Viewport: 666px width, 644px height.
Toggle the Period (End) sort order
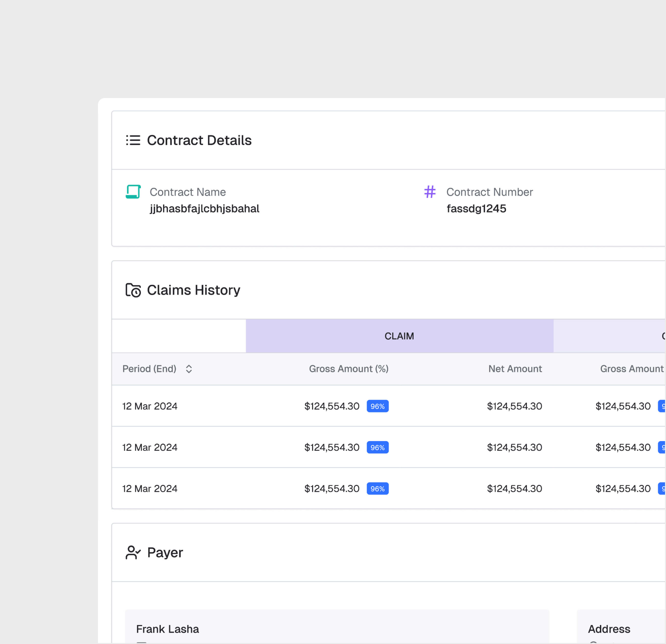pos(189,369)
